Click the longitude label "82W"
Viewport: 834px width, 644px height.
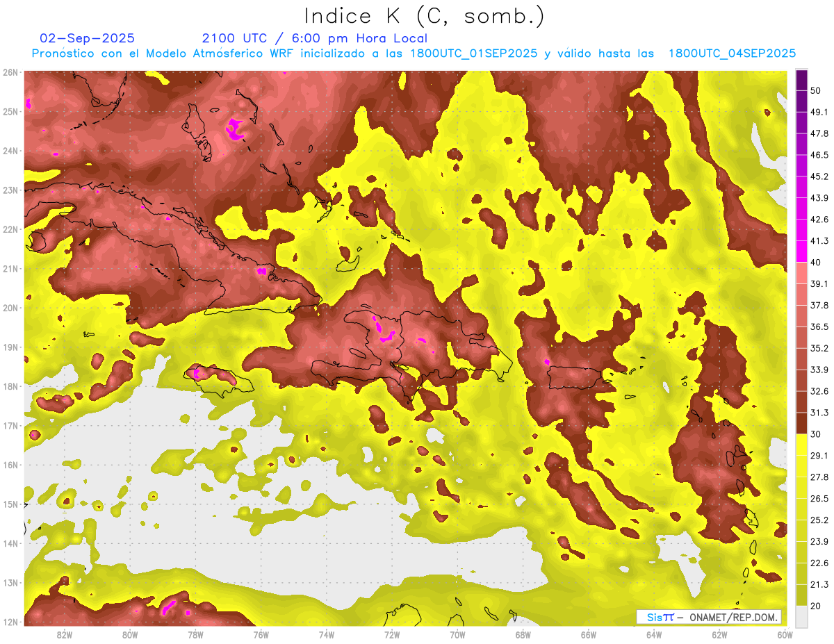pyautogui.click(x=65, y=635)
